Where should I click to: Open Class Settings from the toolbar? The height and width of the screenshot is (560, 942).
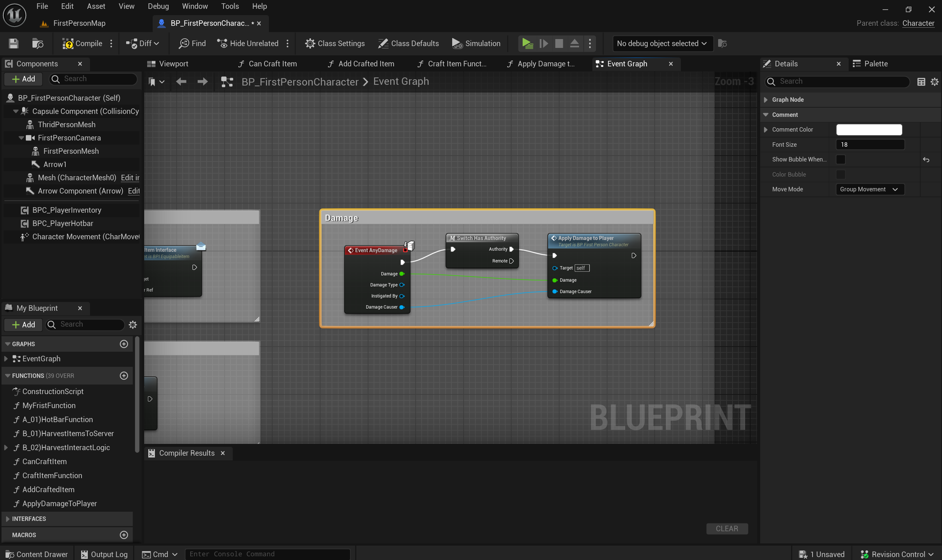pos(335,44)
